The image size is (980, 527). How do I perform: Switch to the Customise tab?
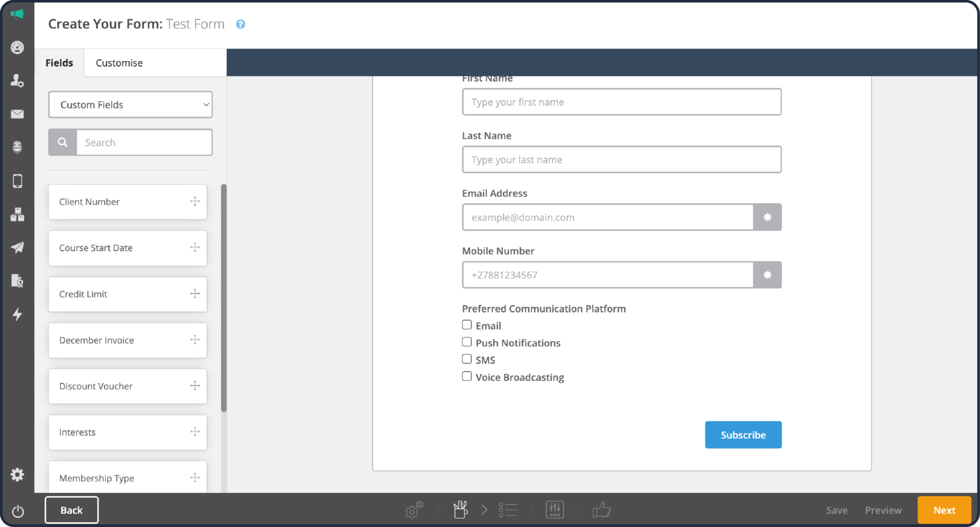tap(119, 62)
